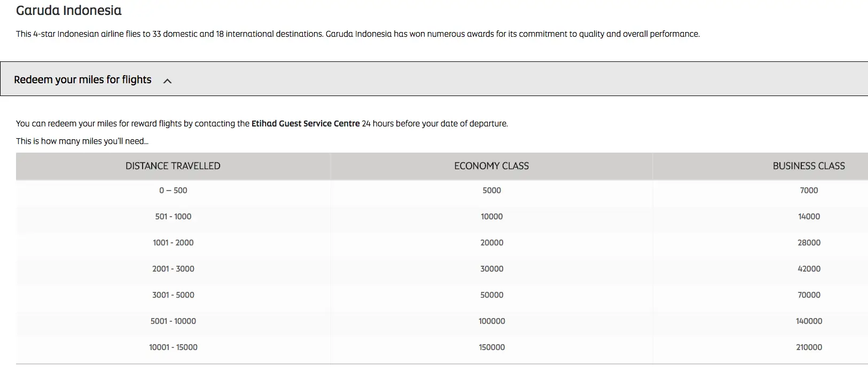The height and width of the screenshot is (373, 868).
Task: Select the 5000 economy miles value
Action: coord(491,191)
